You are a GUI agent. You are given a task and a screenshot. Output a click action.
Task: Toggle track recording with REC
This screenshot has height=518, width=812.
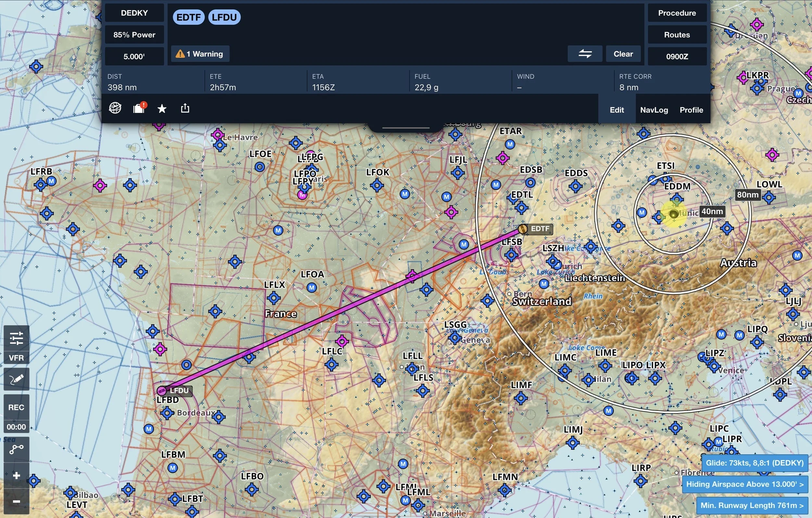click(x=16, y=407)
